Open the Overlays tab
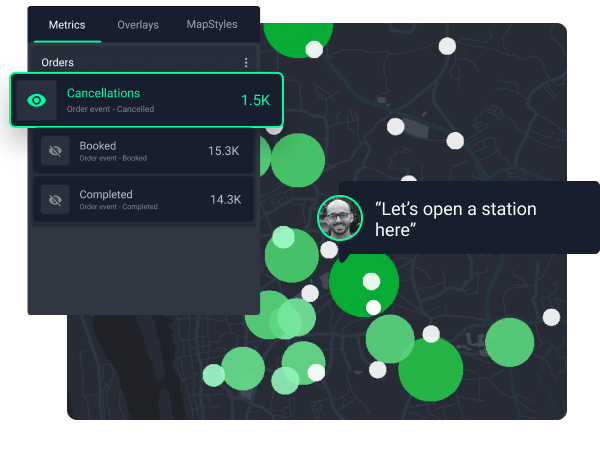 pyautogui.click(x=137, y=24)
